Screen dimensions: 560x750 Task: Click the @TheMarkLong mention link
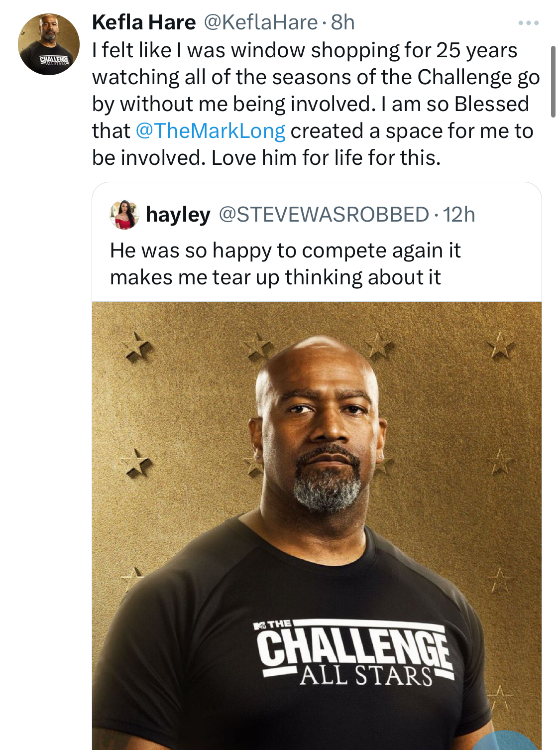pos(210,131)
